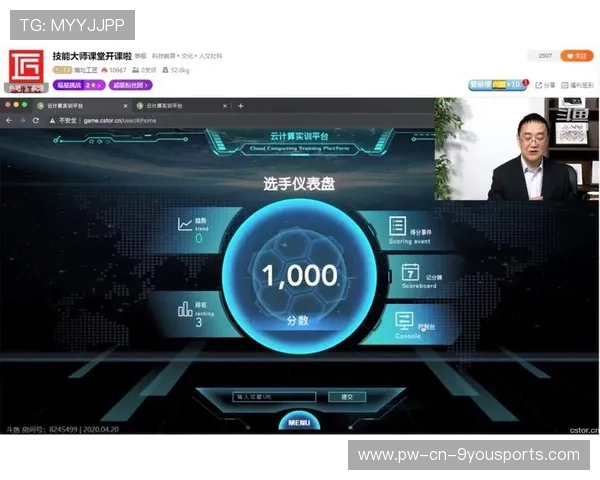Click the 选手仪表盘 heading

pos(299,184)
